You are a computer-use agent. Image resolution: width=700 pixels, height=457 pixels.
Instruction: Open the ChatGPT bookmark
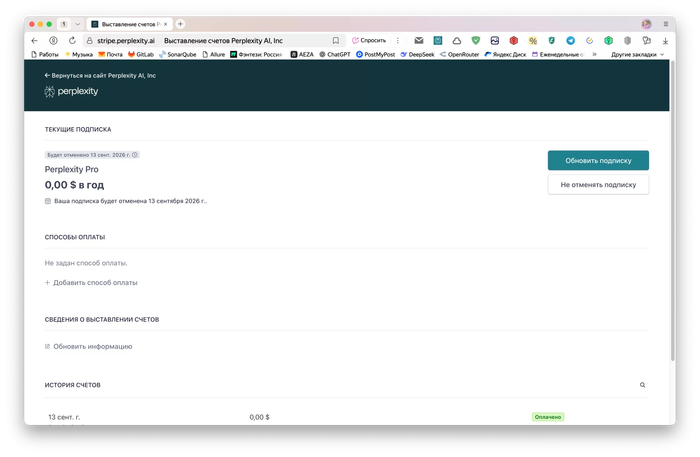(x=335, y=54)
